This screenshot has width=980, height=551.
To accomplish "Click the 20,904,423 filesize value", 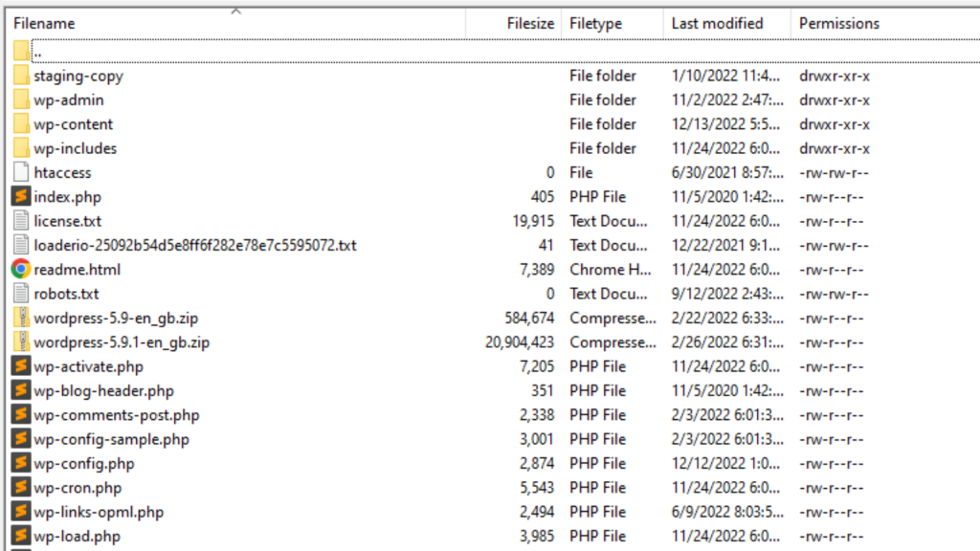I will (520, 342).
